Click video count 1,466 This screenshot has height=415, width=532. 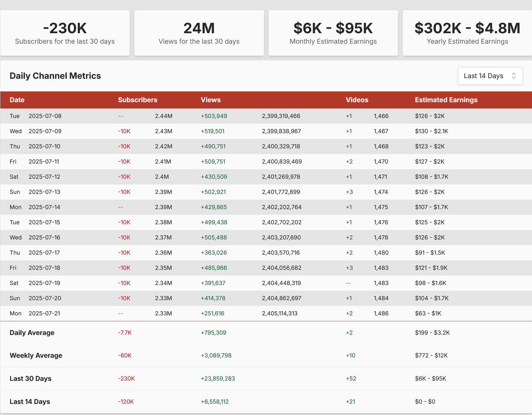381,116
